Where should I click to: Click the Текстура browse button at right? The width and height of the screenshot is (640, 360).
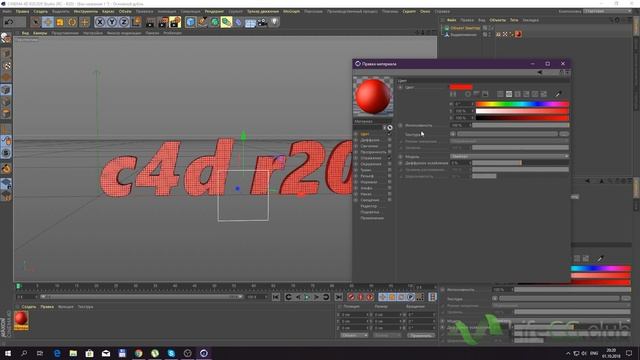point(564,134)
